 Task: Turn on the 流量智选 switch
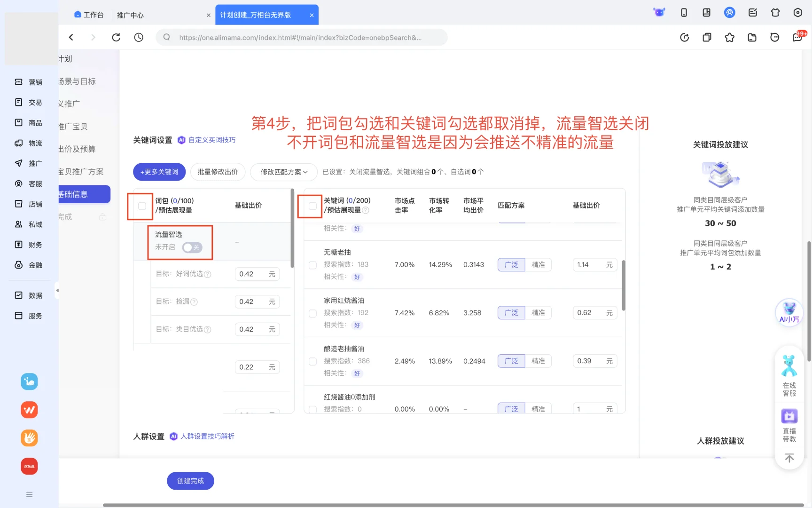pyautogui.click(x=192, y=247)
